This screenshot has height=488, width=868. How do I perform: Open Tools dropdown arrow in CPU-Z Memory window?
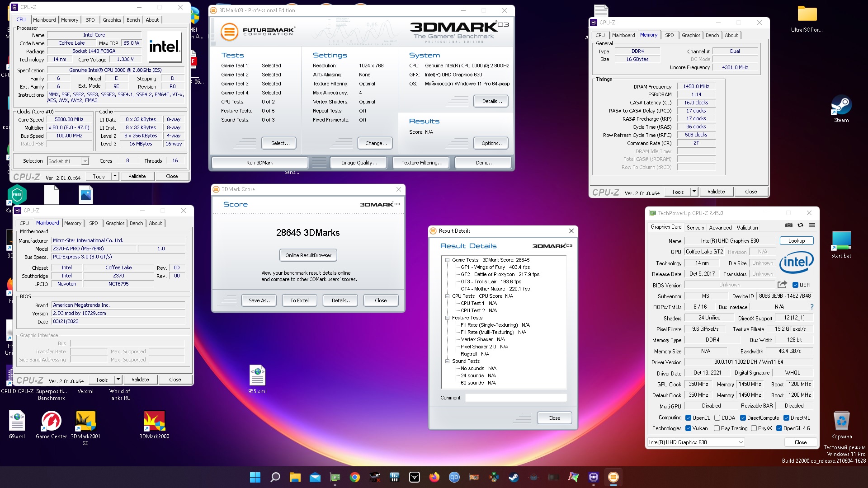(694, 192)
